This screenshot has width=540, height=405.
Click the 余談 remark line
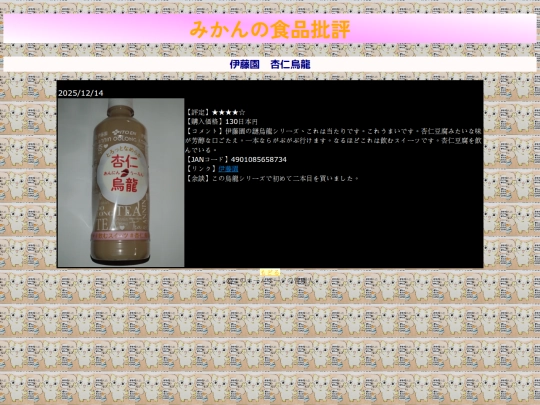(x=272, y=178)
